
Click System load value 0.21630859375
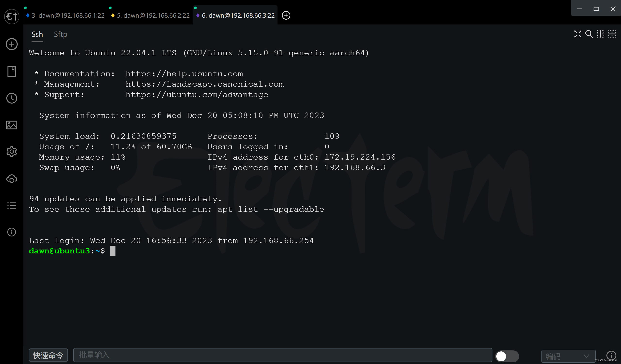[x=144, y=136]
